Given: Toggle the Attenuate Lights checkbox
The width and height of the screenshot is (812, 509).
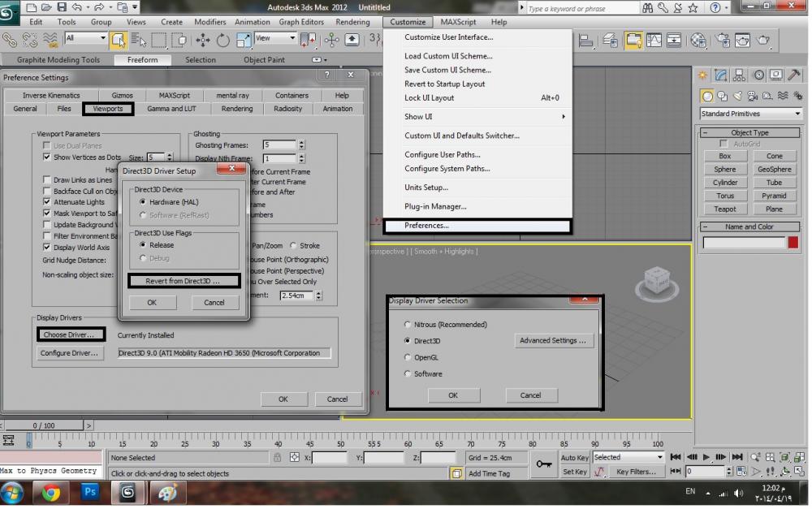Looking at the screenshot, I should point(47,202).
